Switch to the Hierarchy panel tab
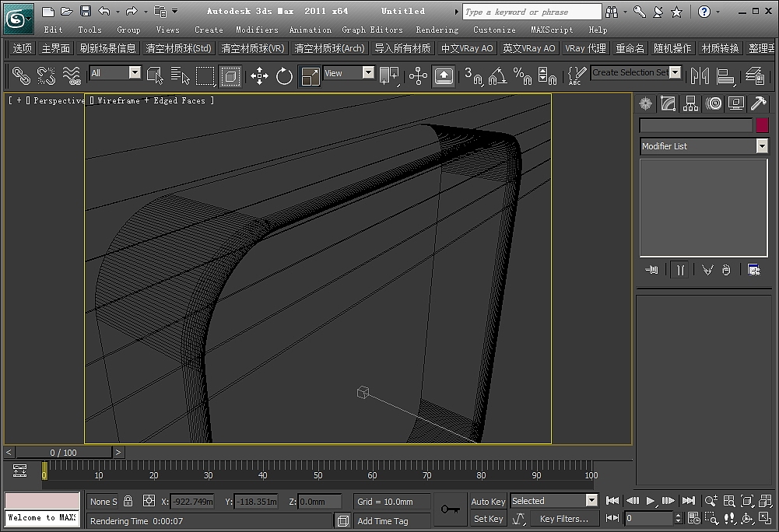 point(690,103)
